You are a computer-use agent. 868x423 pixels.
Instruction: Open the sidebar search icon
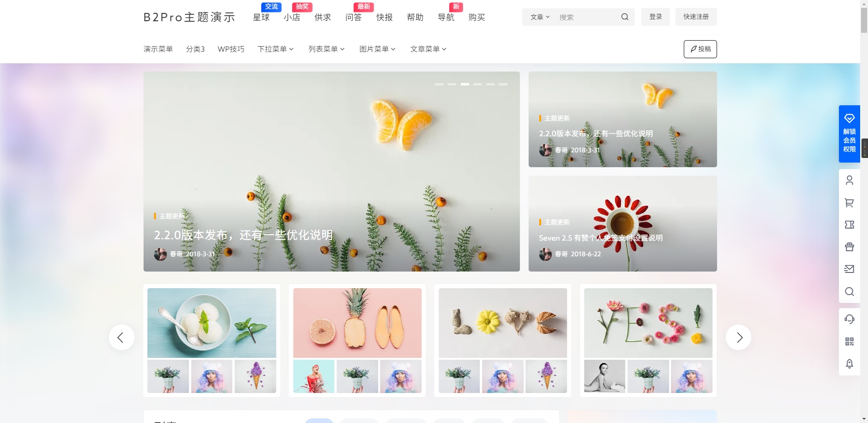850,291
